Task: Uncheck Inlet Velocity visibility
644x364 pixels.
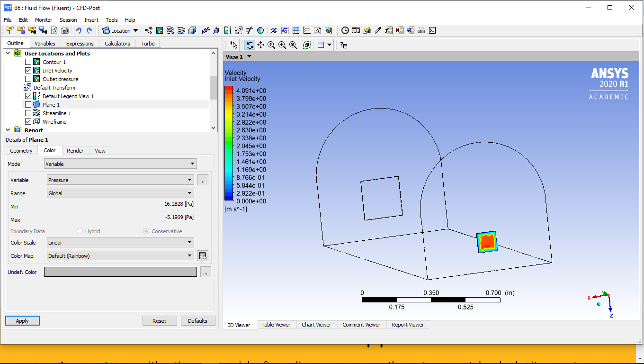Action: (x=28, y=71)
